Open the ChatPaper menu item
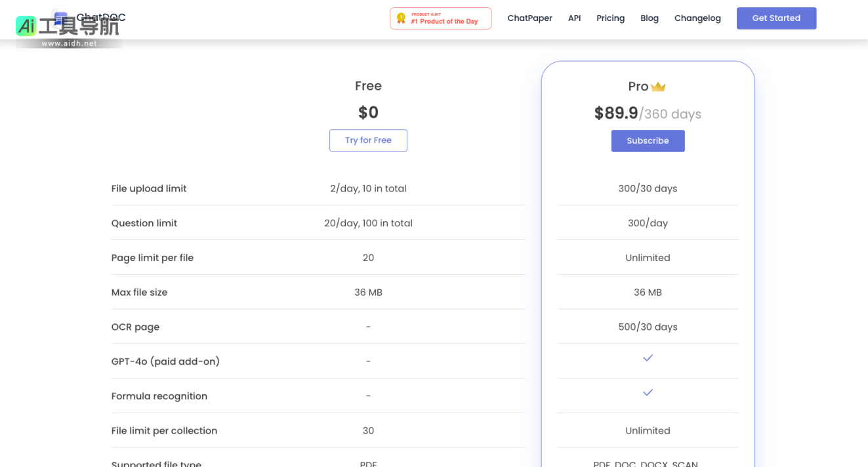This screenshot has width=868, height=467. [529, 18]
